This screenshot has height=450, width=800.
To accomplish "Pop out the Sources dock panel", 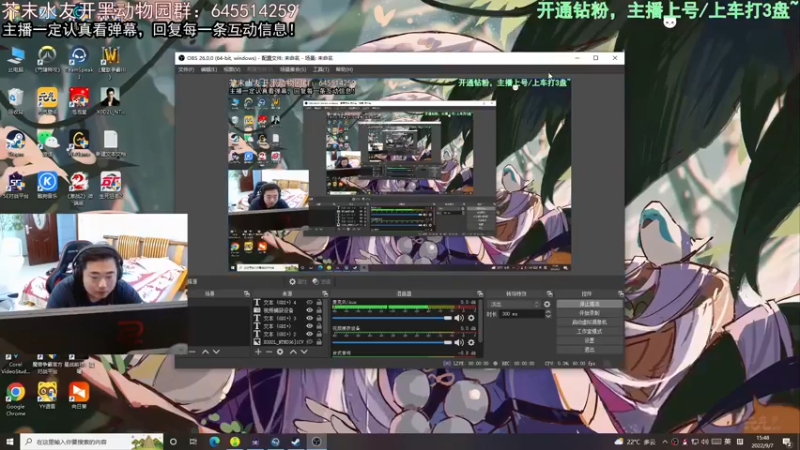I will [325, 294].
